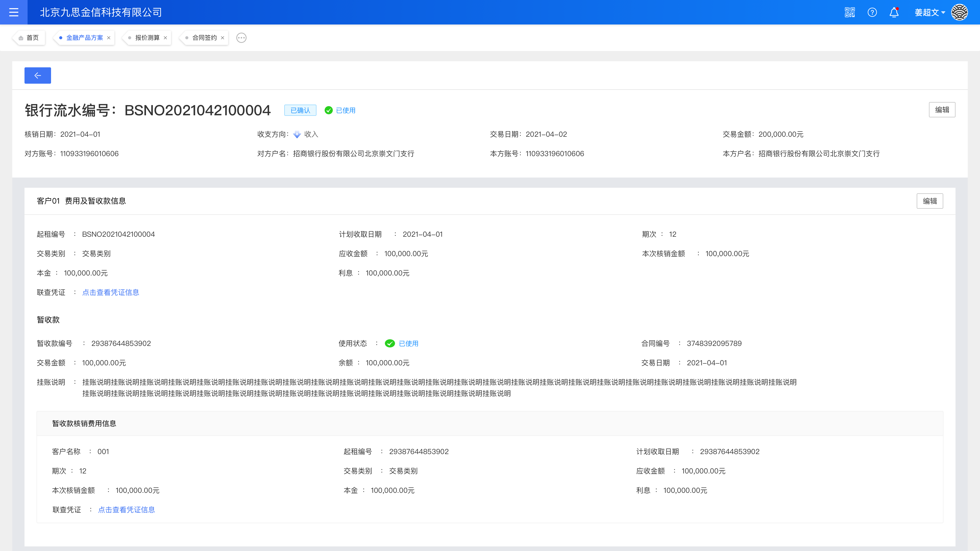Close the 金融产品方案 tab
The width and height of the screenshot is (980, 551).
pyautogui.click(x=109, y=38)
